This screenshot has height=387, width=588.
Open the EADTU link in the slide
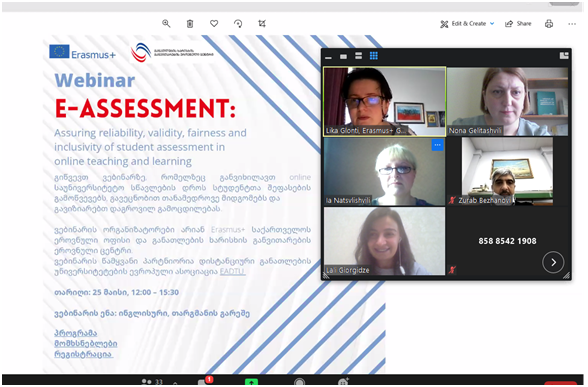[x=232, y=271]
